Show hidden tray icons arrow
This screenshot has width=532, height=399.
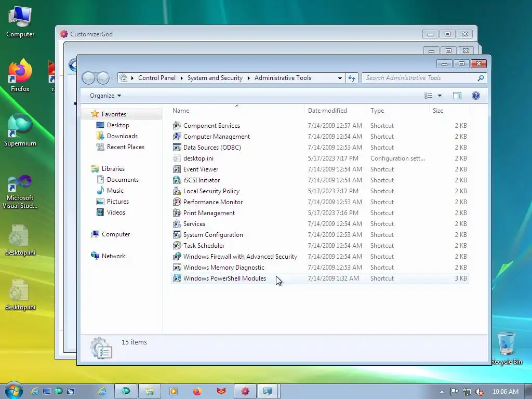click(x=442, y=392)
